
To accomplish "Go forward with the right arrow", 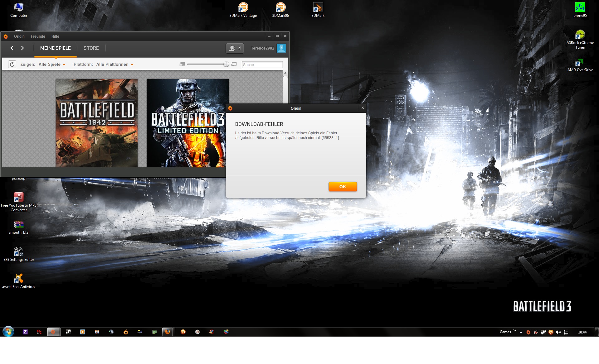I will (x=22, y=48).
